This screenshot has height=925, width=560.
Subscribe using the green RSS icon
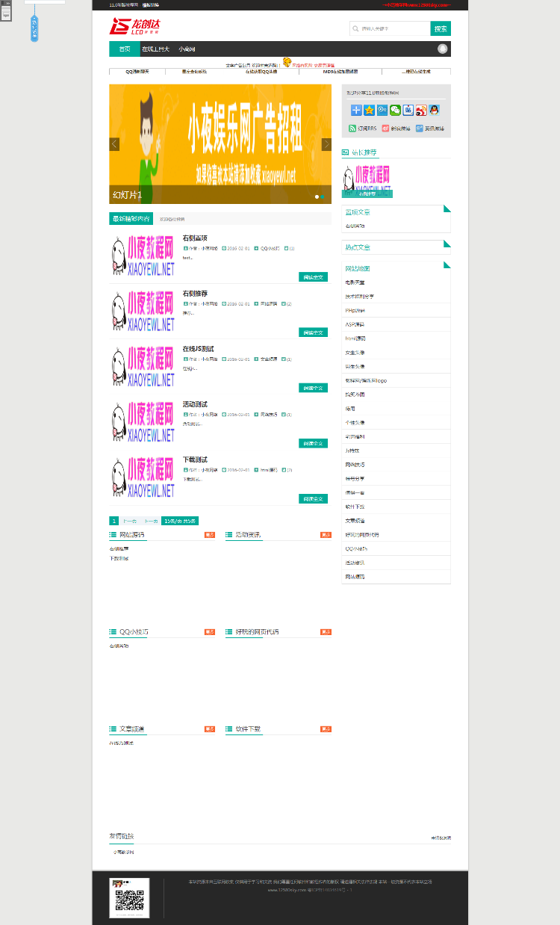coord(352,129)
